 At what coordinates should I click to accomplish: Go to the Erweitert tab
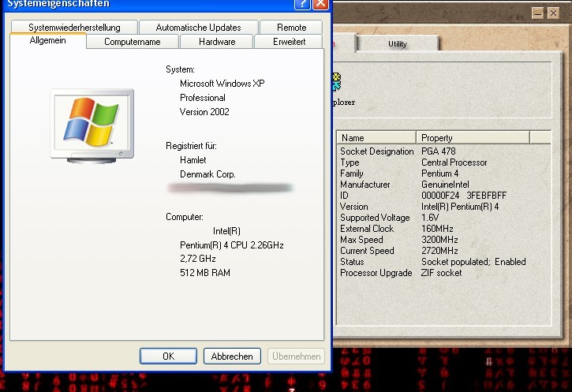(289, 42)
